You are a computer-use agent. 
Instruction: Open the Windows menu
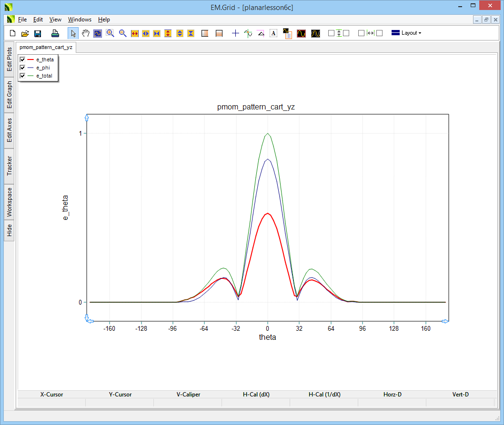pyautogui.click(x=80, y=20)
